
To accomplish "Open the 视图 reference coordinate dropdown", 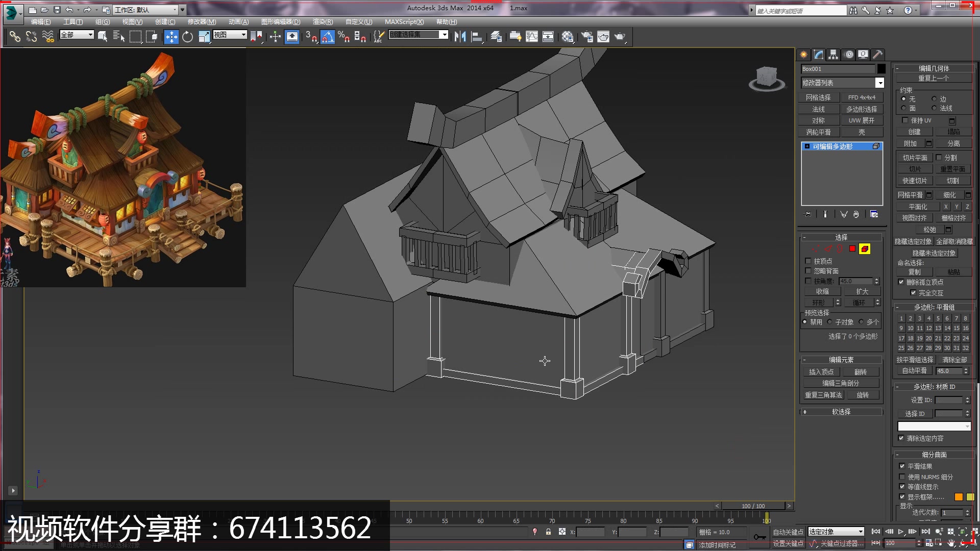I will click(230, 35).
